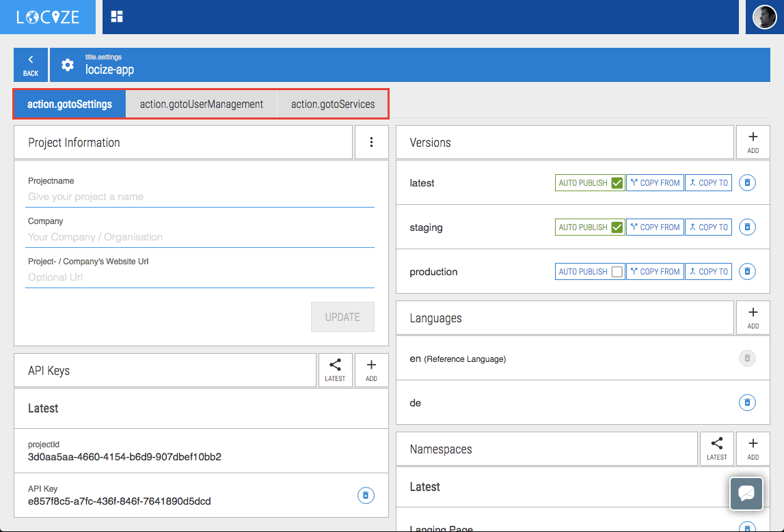Click the Update button

342,317
